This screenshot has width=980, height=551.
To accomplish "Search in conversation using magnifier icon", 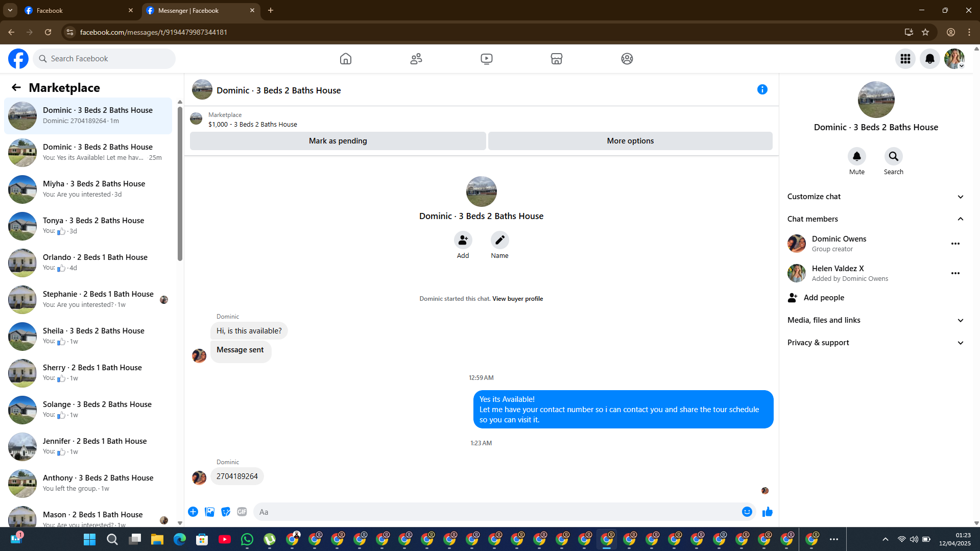I will [894, 156].
